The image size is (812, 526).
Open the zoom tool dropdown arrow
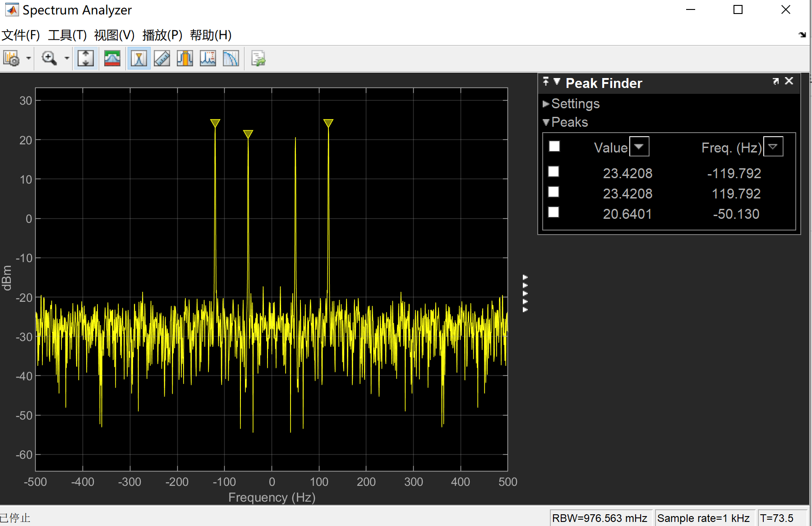67,59
